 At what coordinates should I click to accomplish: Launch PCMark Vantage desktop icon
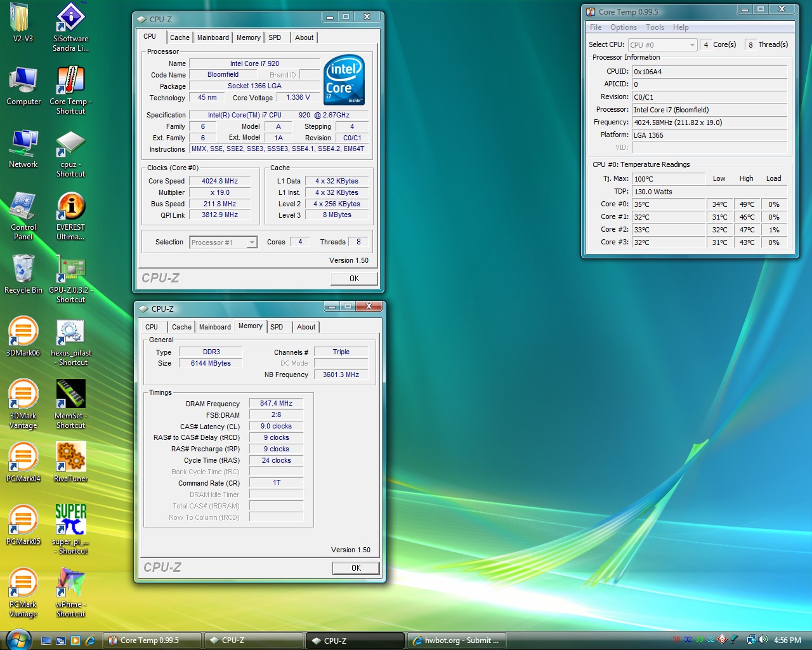pos(23,593)
